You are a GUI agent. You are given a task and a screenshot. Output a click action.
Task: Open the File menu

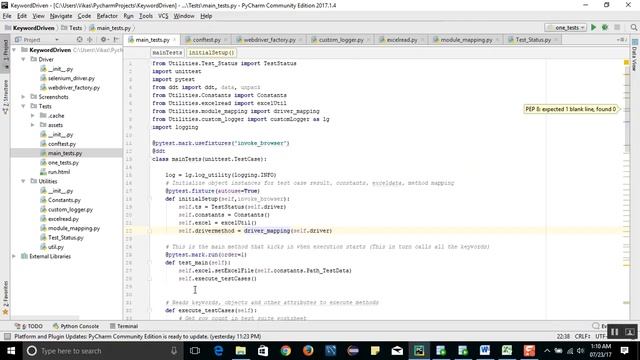[7, 16]
